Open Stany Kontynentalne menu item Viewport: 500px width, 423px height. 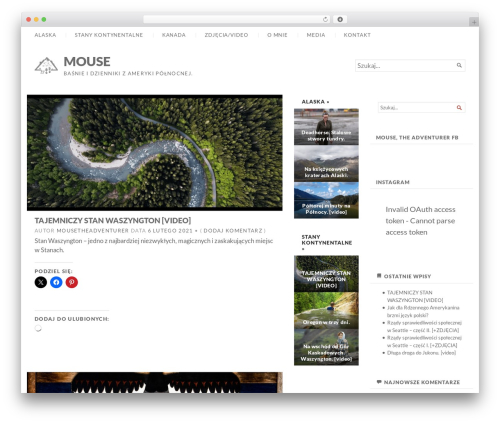pos(109,35)
